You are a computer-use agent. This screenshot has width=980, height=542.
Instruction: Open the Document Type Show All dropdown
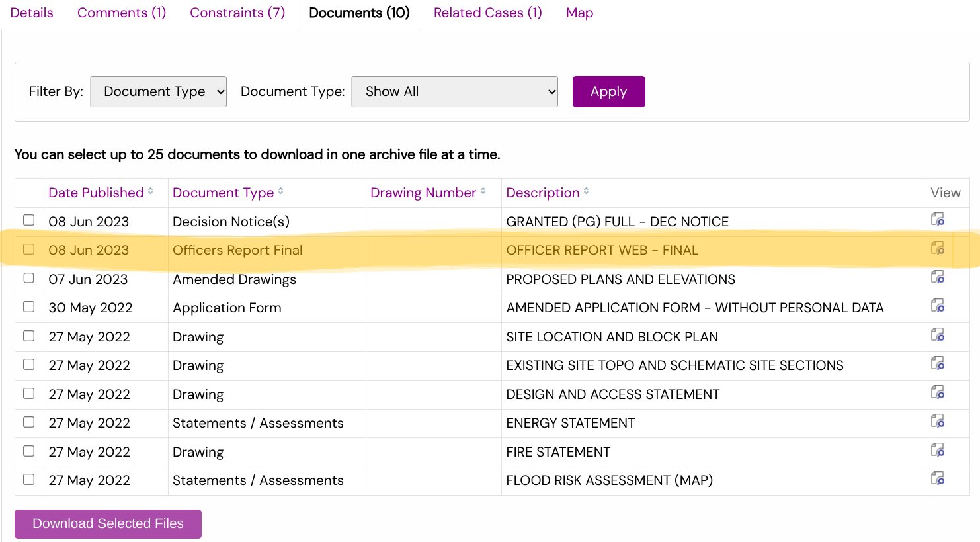454,91
